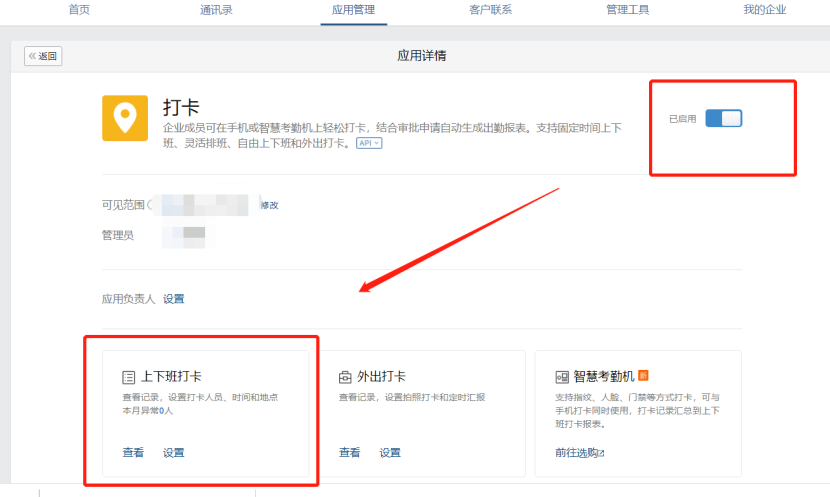Viewport: 830px width, 497px height.
Task: Expand the API dropdown tag
Action: click(x=369, y=144)
